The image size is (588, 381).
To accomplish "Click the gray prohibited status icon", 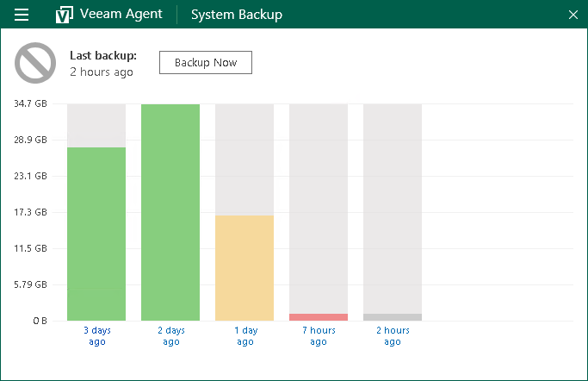I will [x=35, y=64].
